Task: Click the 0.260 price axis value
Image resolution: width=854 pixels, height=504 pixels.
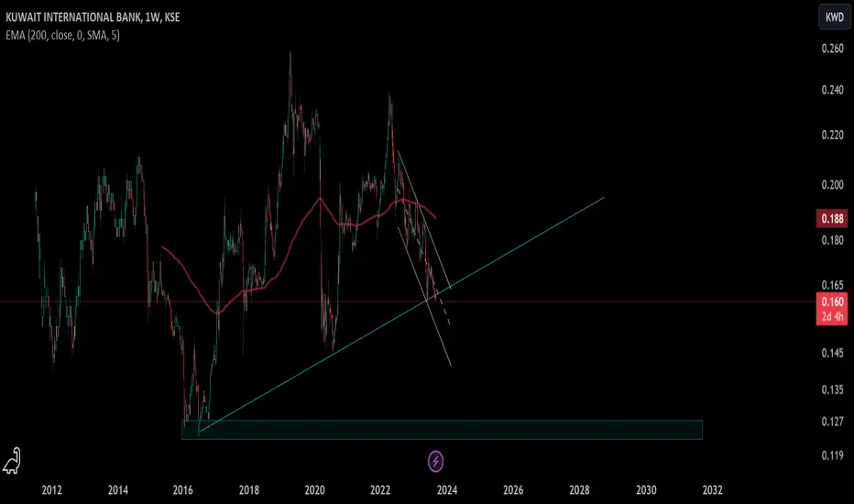Action: (x=832, y=49)
